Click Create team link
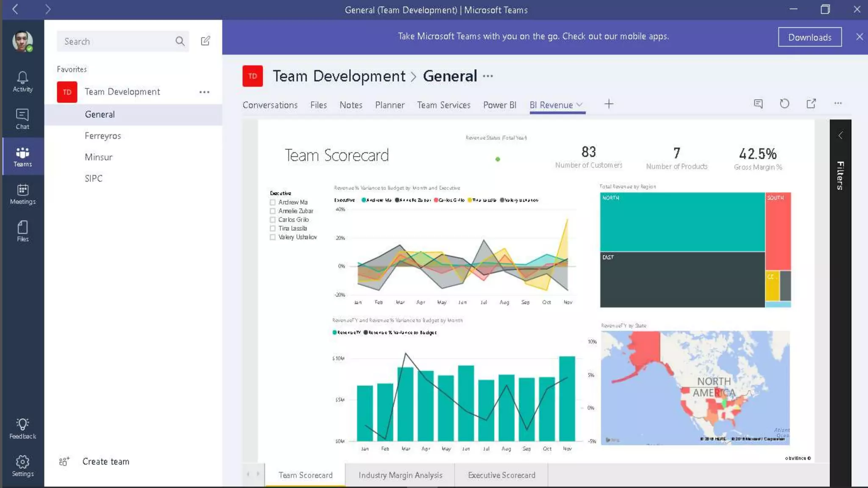Image resolution: width=868 pixels, height=488 pixels. point(106,462)
